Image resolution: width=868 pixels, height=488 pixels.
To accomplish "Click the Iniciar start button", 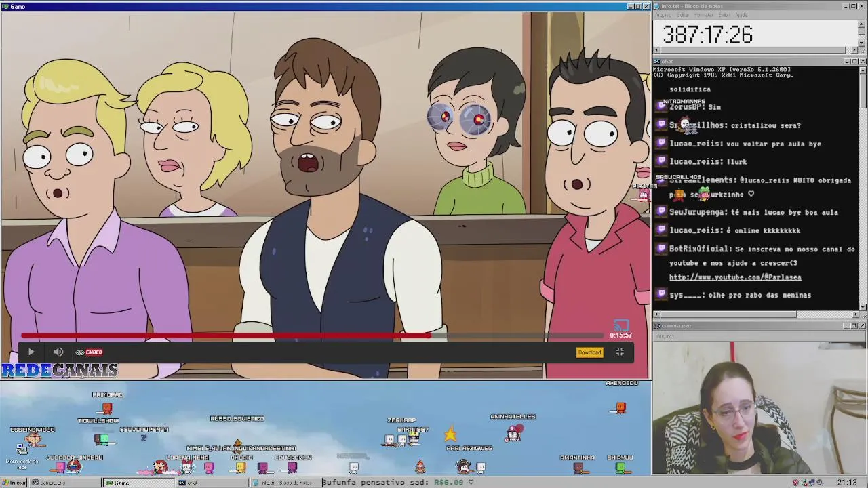I will [14, 483].
